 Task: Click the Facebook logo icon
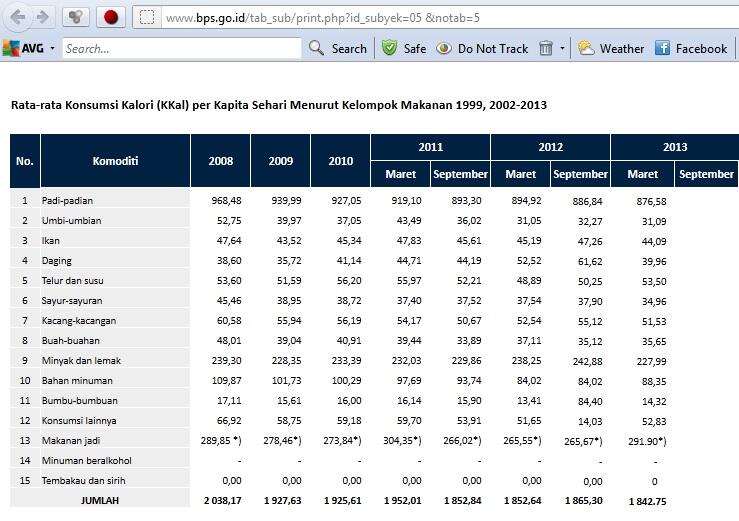[x=662, y=48]
